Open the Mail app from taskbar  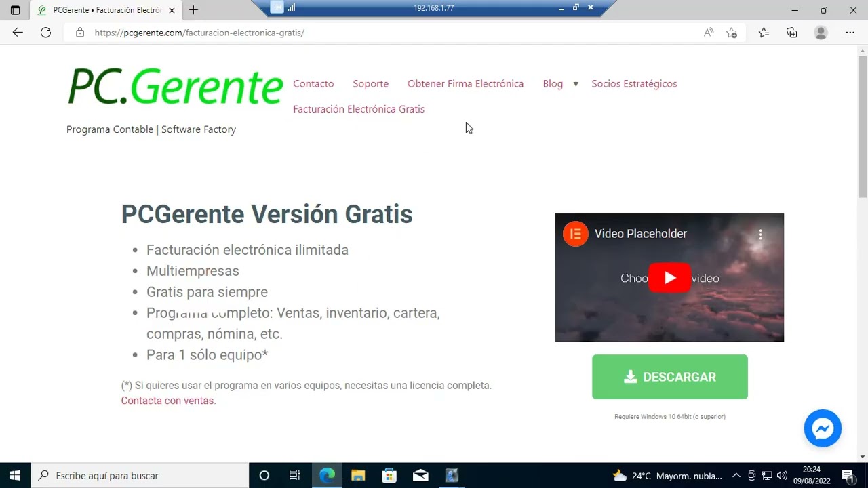coord(420,475)
